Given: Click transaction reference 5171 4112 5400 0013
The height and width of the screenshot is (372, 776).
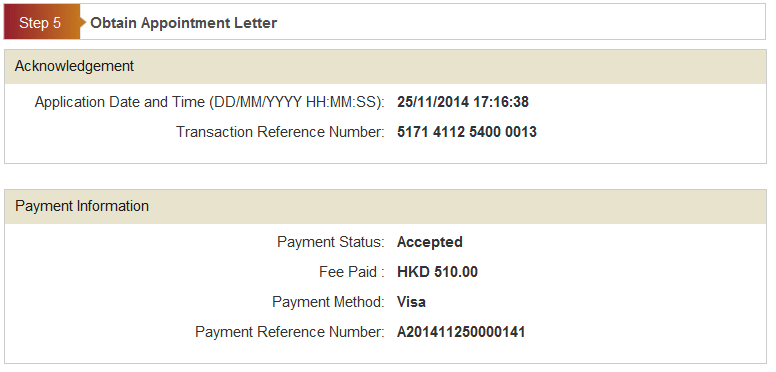Looking at the screenshot, I should click(x=467, y=132).
